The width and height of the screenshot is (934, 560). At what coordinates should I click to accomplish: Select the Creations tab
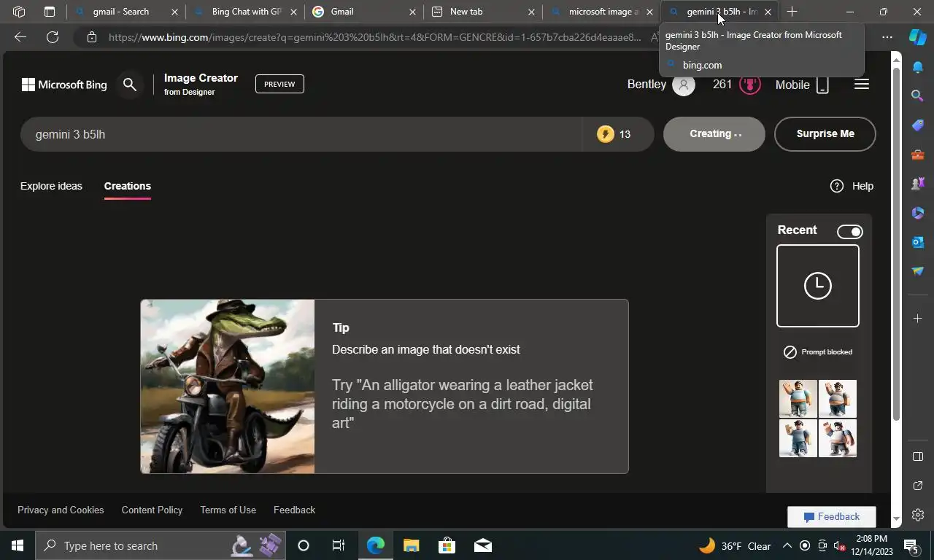click(128, 186)
